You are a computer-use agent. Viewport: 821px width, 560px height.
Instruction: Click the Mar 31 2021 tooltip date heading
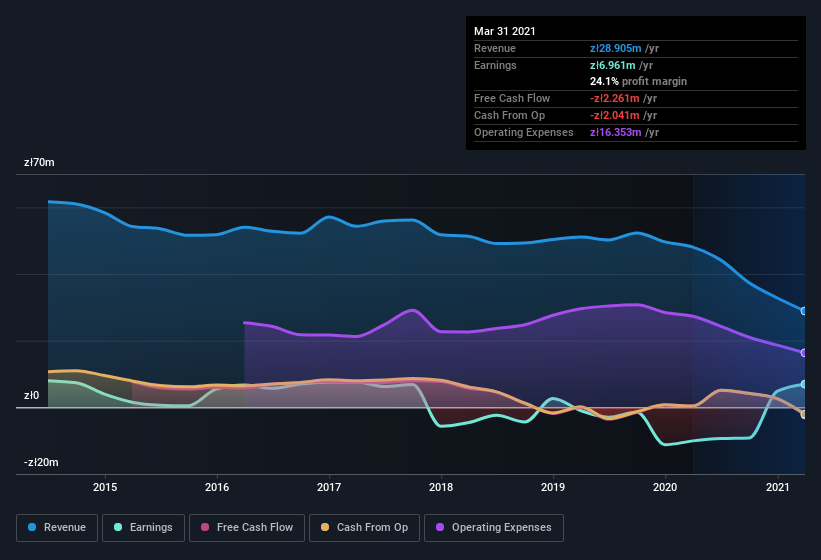tap(505, 31)
